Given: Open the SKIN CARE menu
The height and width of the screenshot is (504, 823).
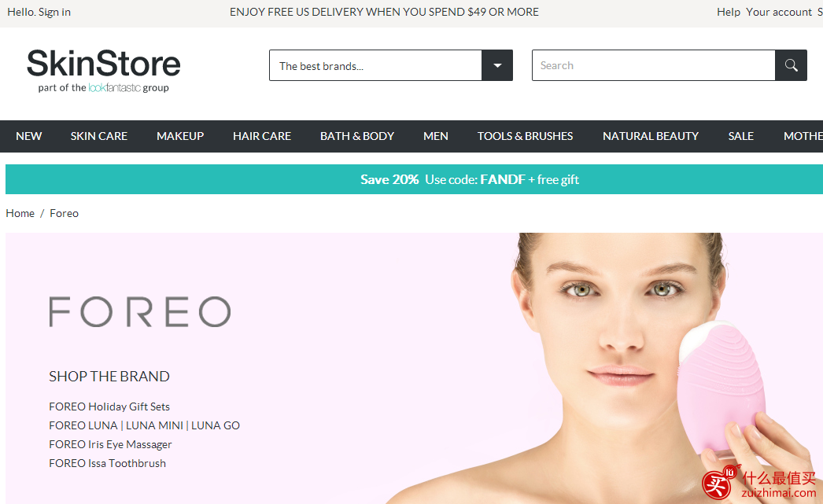Looking at the screenshot, I should click(x=98, y=136).
